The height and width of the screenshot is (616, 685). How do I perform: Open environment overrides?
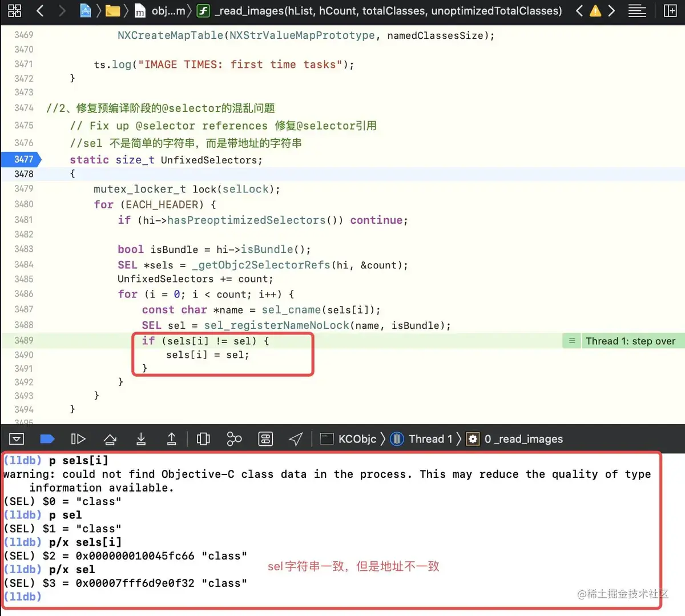(265, 439)
